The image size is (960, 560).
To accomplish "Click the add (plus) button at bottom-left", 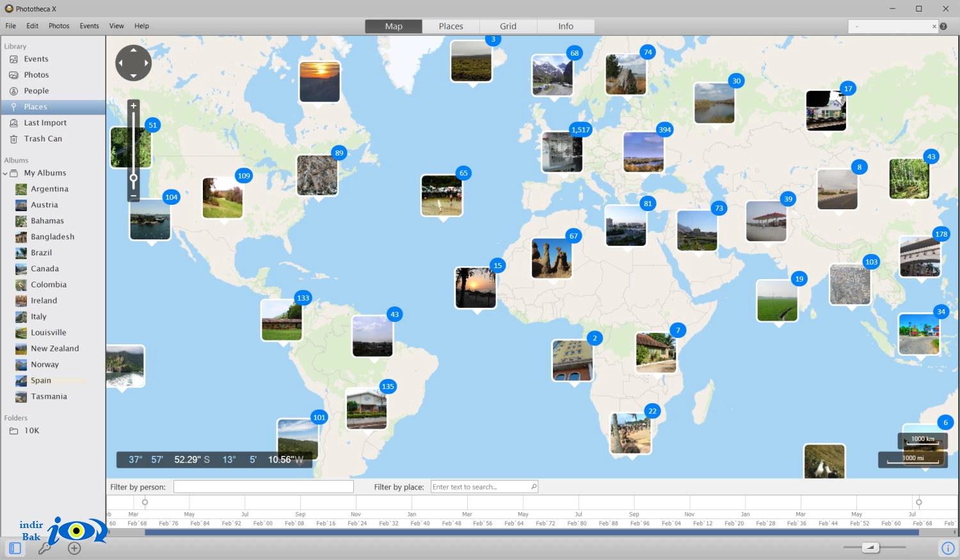I will 75,548.
